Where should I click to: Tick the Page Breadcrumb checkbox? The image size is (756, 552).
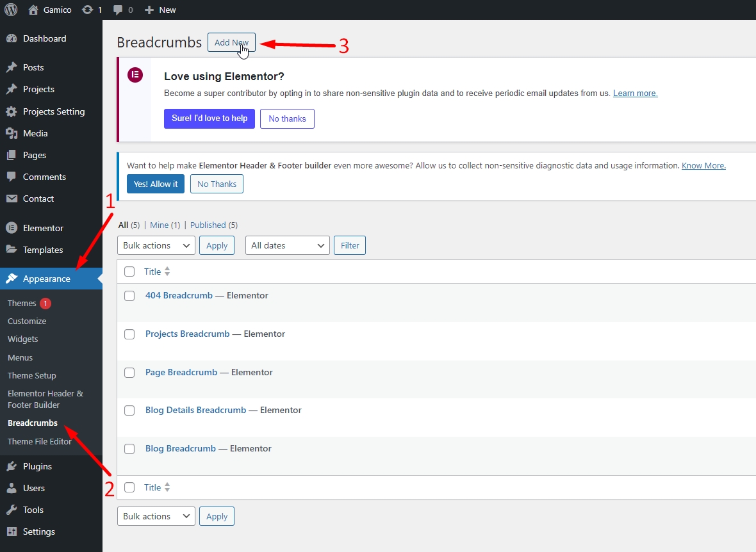coord(129,373)
